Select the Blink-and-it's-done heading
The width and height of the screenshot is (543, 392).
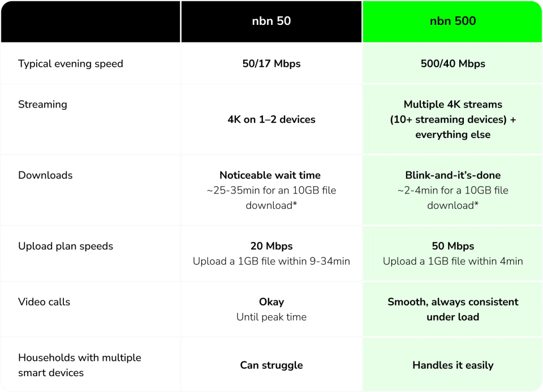[x=453, y=175]
